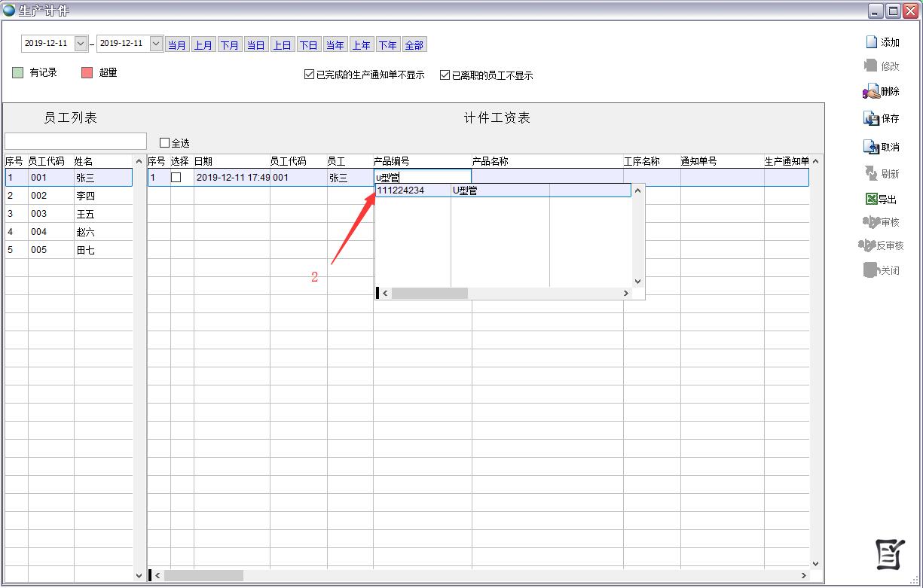Click the notepad icon at bottom right

click(x=889, y=554)
